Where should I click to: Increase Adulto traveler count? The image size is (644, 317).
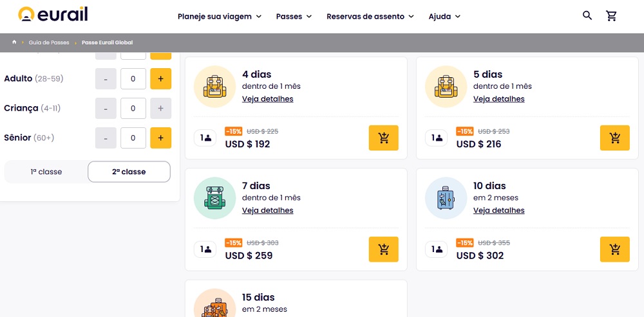point(160,78)
